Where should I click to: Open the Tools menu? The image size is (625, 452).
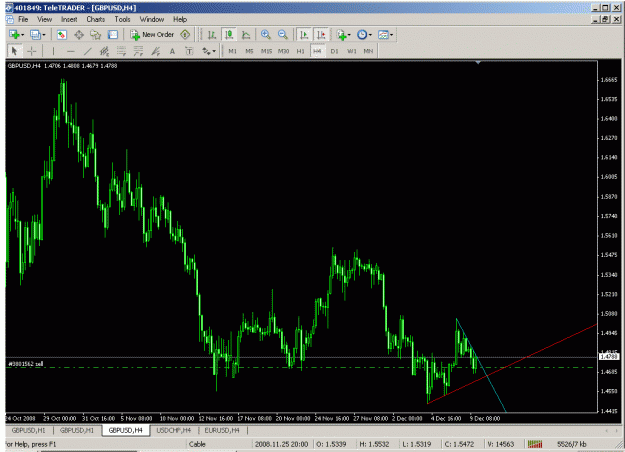tap(122, 19)
